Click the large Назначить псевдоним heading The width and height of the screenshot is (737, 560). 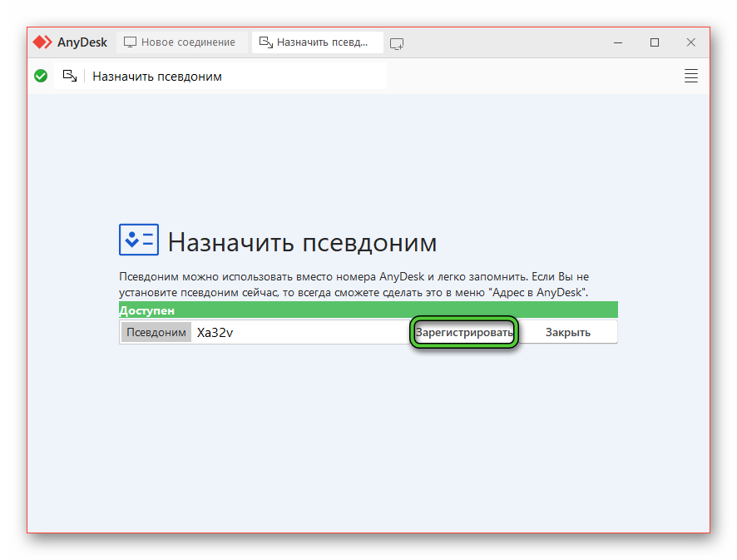[x=302, y=243]
